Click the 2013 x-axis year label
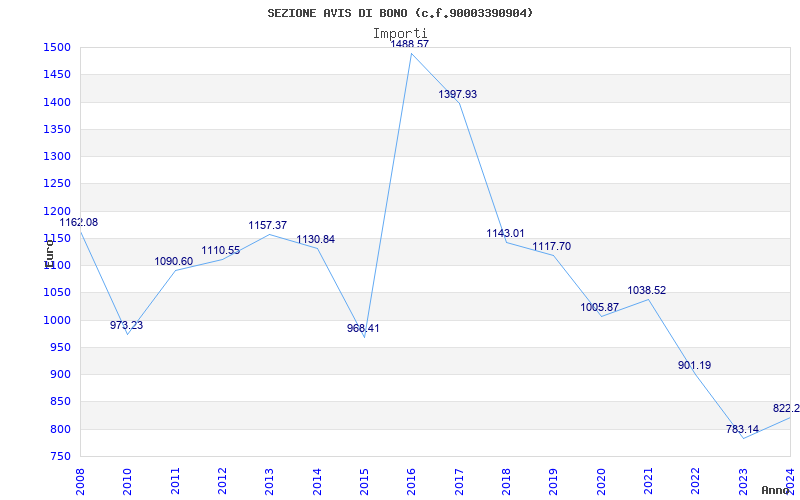 [x=269, y=482]
